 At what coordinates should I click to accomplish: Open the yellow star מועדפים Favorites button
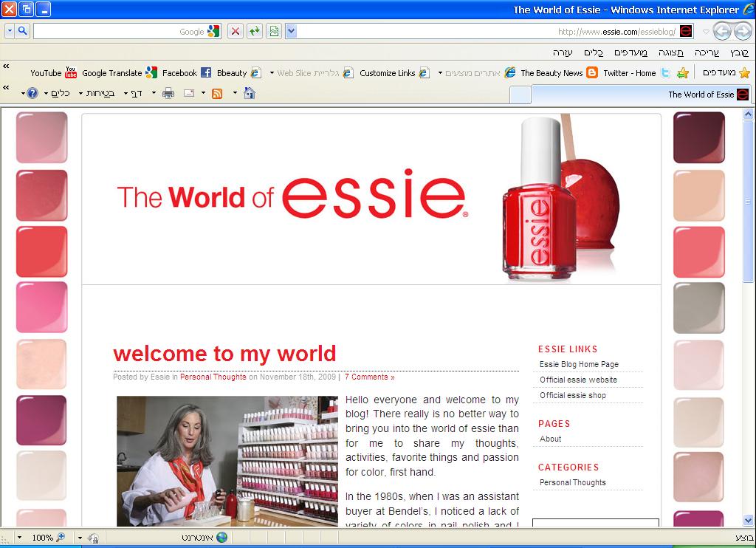point(726,73)
